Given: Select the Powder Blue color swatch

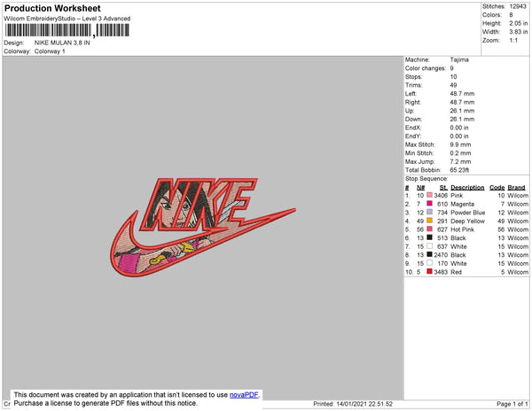Looking at the screenshot, I should point(429,212).
